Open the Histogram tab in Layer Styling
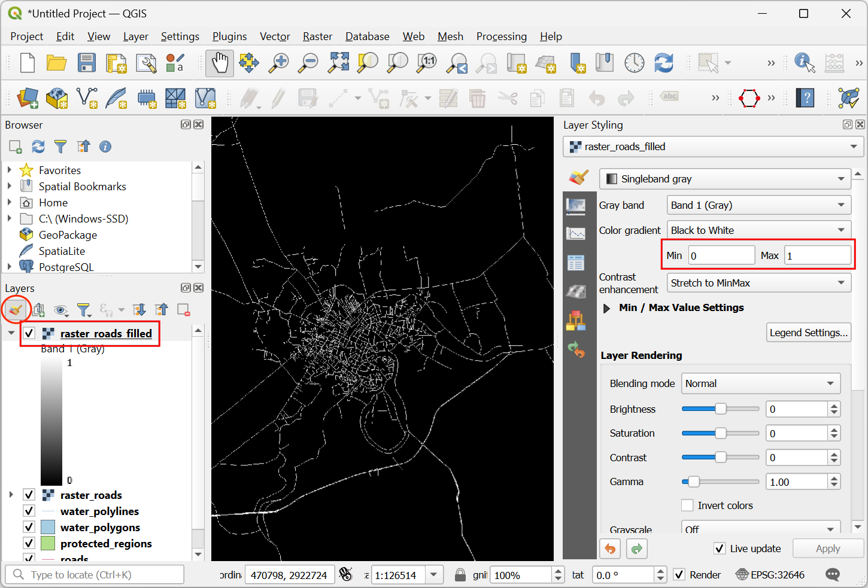 [x=576, y=234]
